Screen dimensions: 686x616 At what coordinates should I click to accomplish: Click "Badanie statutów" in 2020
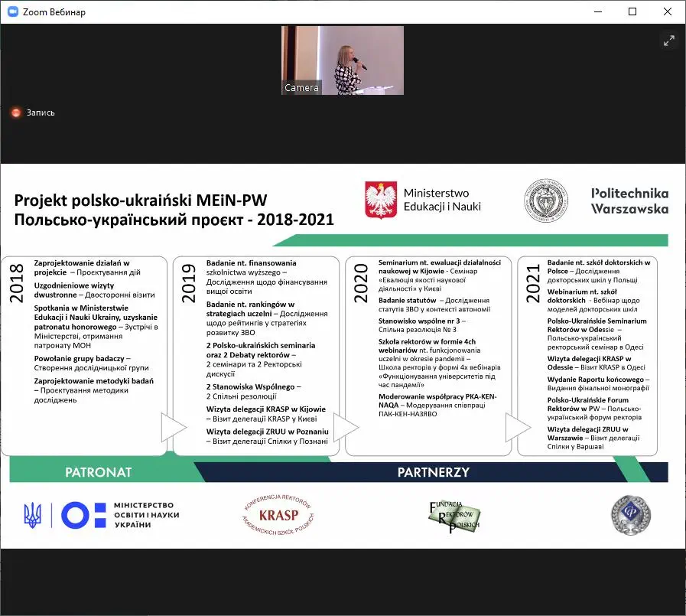coord(408,300)
